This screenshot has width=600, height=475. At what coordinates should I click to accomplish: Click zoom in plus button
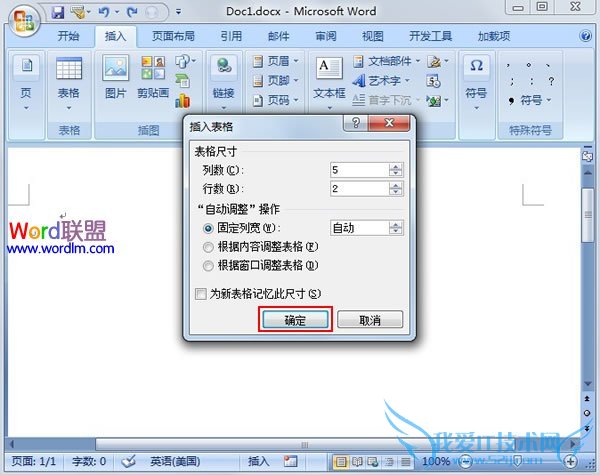(x=571, y=462)
